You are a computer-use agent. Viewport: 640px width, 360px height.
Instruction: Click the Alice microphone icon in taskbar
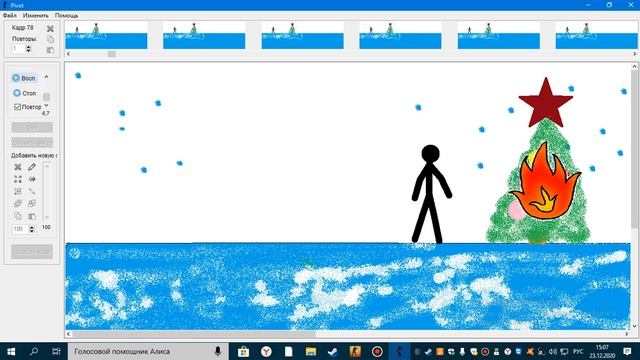(218, 351)
